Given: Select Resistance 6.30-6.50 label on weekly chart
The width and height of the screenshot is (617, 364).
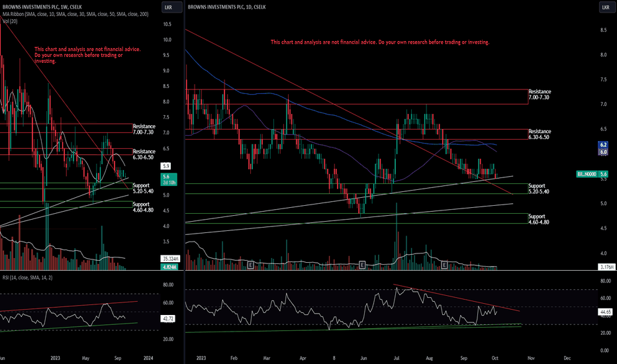Looking at the screenshot, I should coord(144,154).
